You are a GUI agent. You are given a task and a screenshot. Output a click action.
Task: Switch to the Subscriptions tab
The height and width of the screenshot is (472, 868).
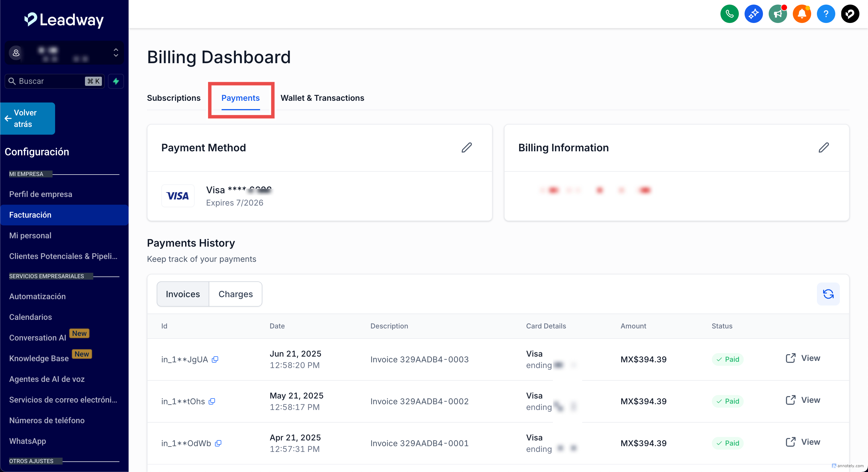tap(174, 98)
